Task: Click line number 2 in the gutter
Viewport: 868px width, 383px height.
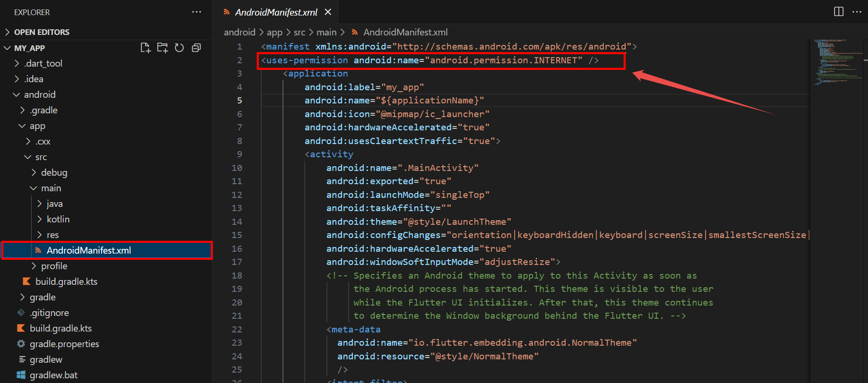Action: pyautogui.click(x=240, y=60)
